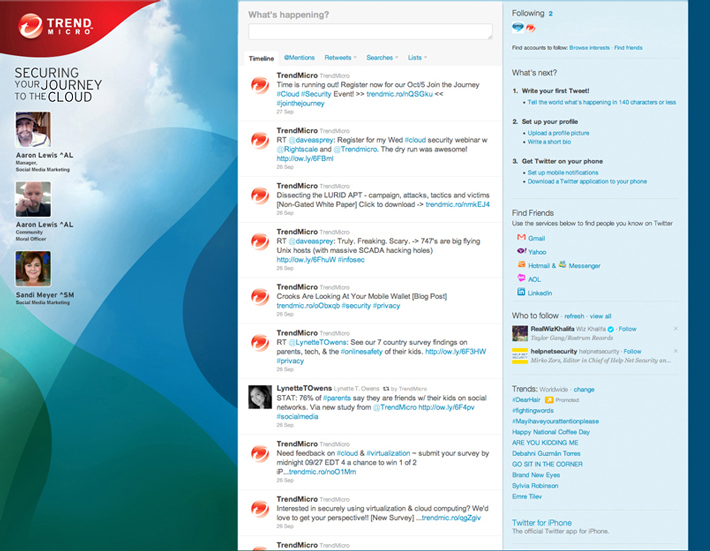This screenshot has width=710, height=551.
Task: Open the Following count link '2'
Action: point(551,14)
